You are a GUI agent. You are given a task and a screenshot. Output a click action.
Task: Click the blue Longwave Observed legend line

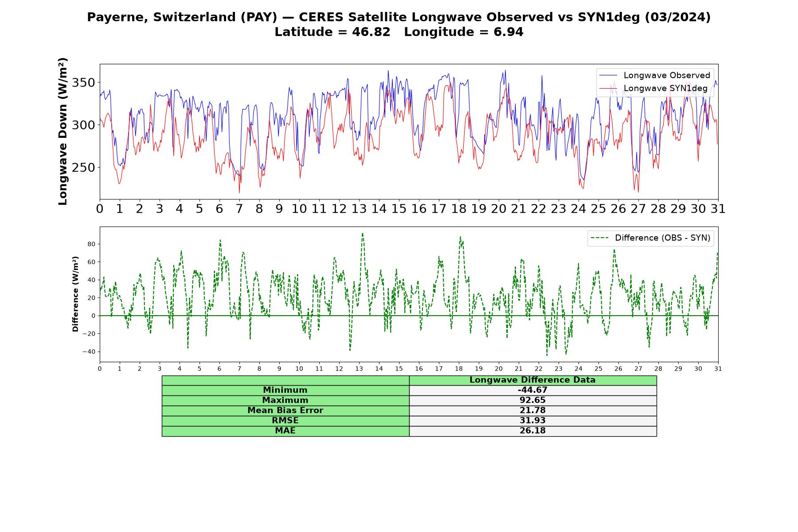pos(608,75)
